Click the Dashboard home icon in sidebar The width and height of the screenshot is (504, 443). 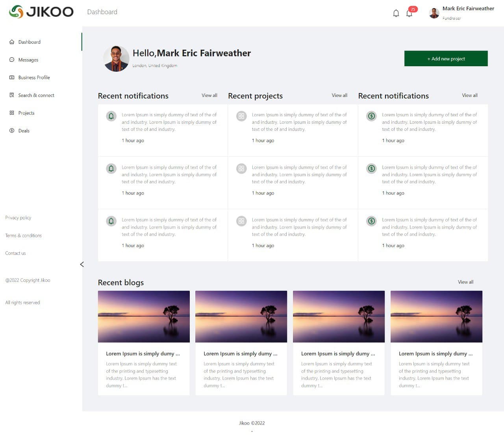click(12, 42)
